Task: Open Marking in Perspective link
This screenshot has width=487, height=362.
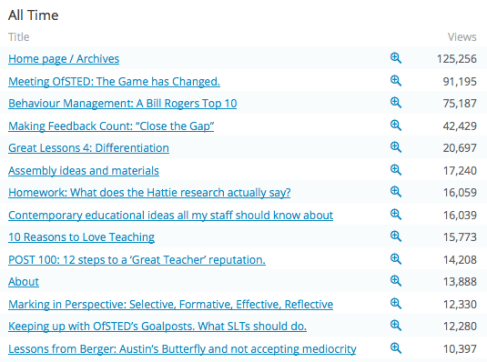Action: point(171,305)
